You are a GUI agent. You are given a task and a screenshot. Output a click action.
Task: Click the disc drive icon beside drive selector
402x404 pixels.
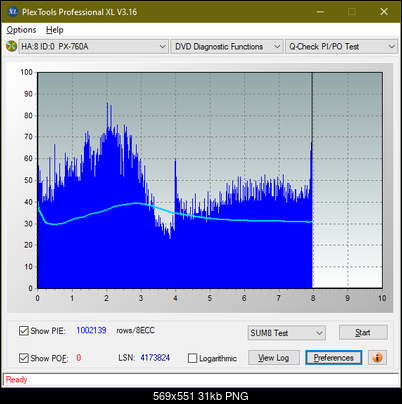pyautogui.click(x=11, y=46)
